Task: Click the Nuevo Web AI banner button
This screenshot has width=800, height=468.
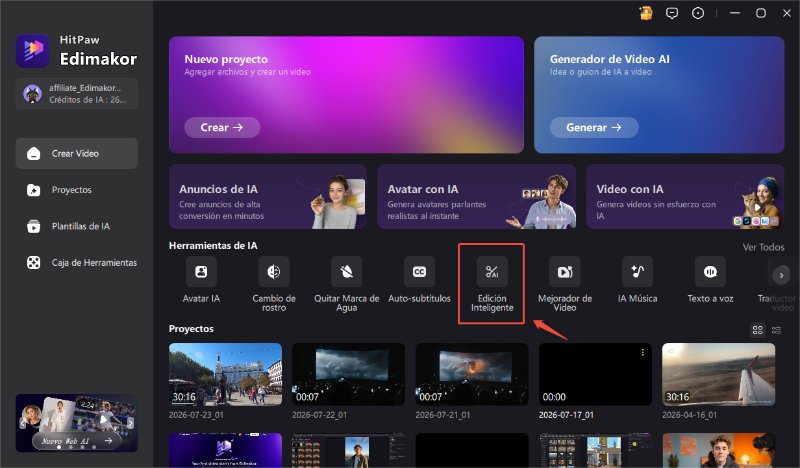Action: pos(77,441)
